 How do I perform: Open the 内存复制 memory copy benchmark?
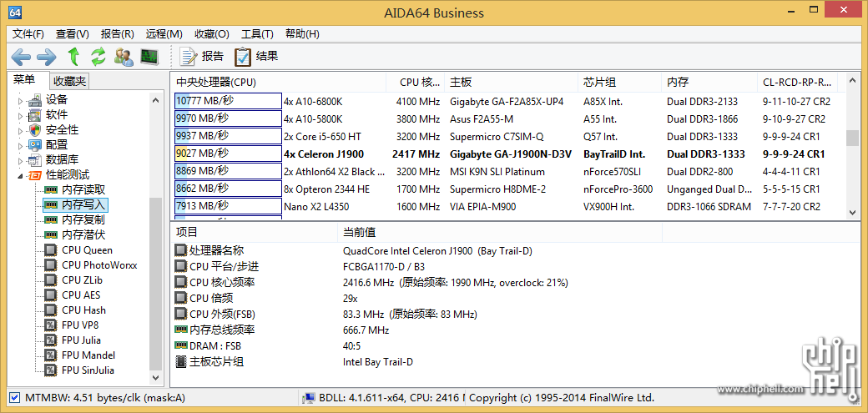83,219
